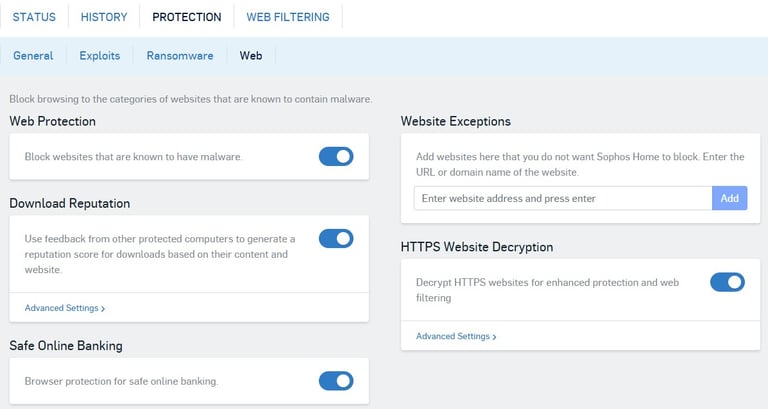Click the Website Exceptions heading
This screenshot has height=409, width=768.
(x=456, y=121)
